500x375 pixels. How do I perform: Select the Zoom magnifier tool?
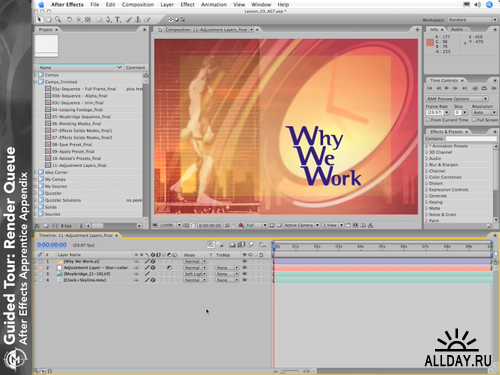pyautogui.click(x=58, y=20)
